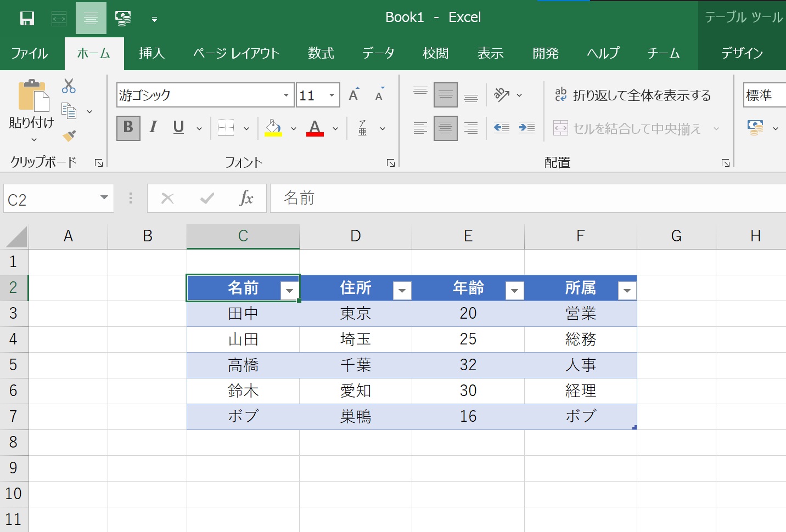Toggle Bold formatting
786x532 pixels.
point(128,128)
